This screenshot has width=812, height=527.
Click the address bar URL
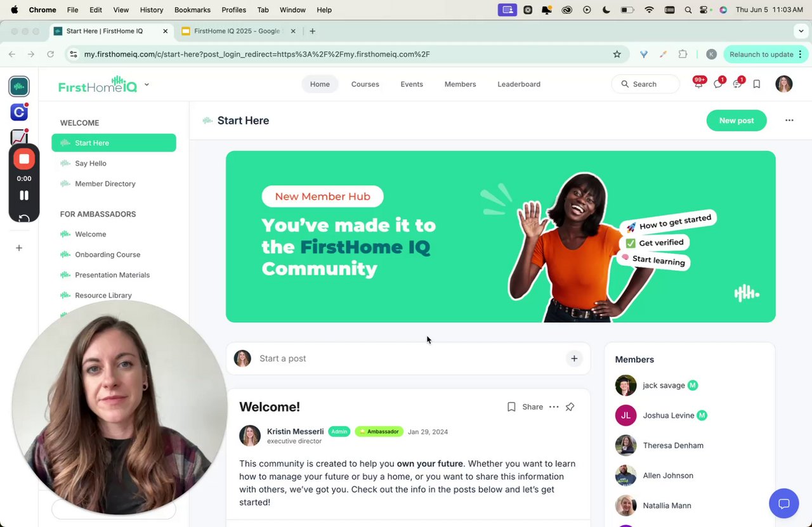257,54
